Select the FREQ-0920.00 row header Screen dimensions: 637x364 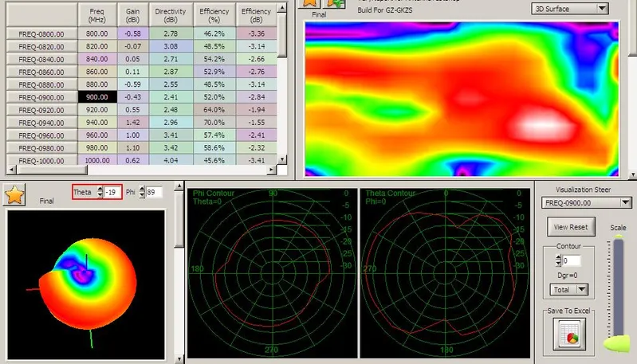click(x=41, y=110)
